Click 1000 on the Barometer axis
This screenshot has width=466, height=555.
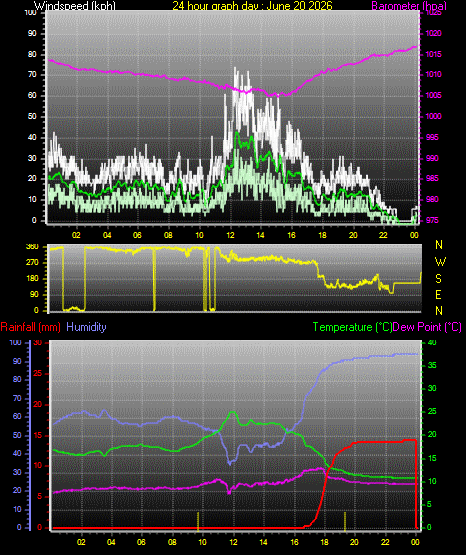tap(433, 116)
